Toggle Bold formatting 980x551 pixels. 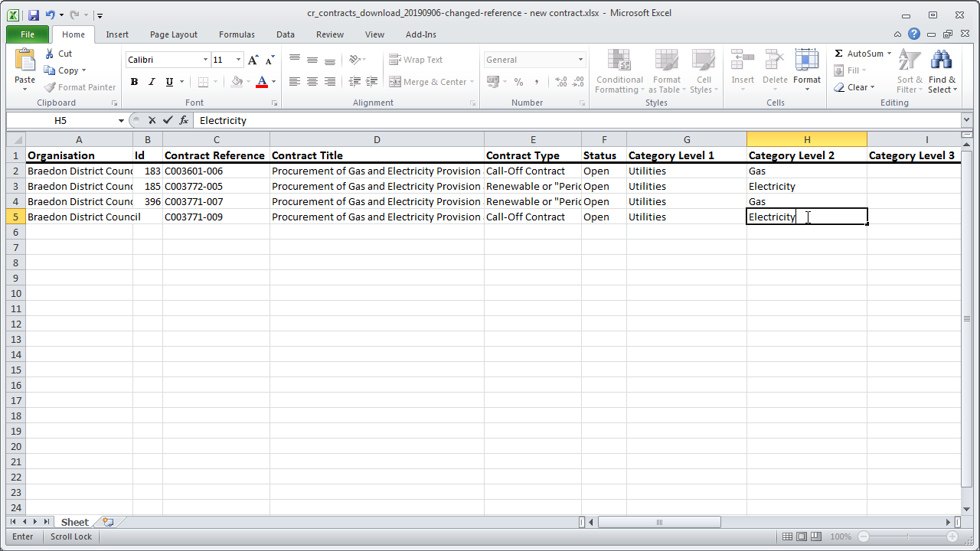click(x=134, y=82)
